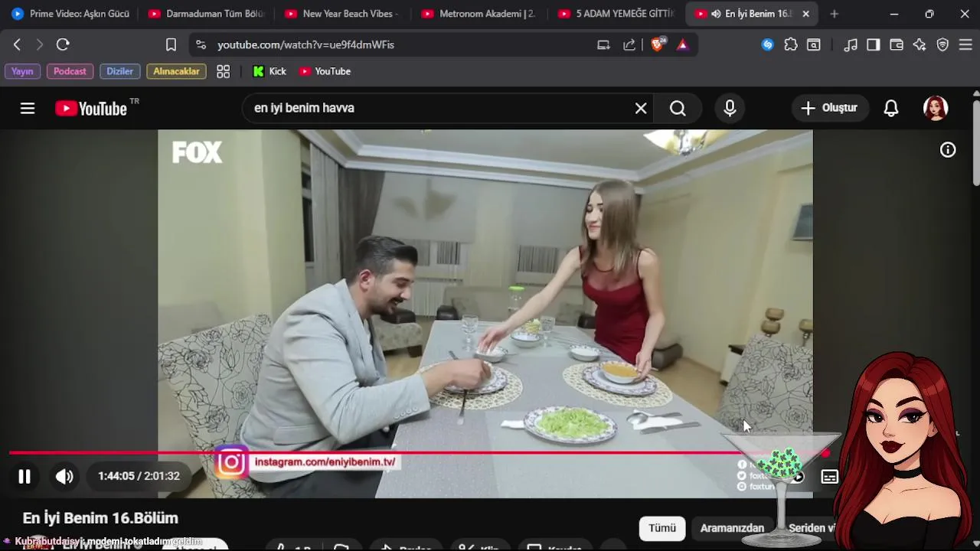Viewport: 980px width, 551px height.
Task: Select the Aramanızdan filter chip
Action: [x=732, y=528]
